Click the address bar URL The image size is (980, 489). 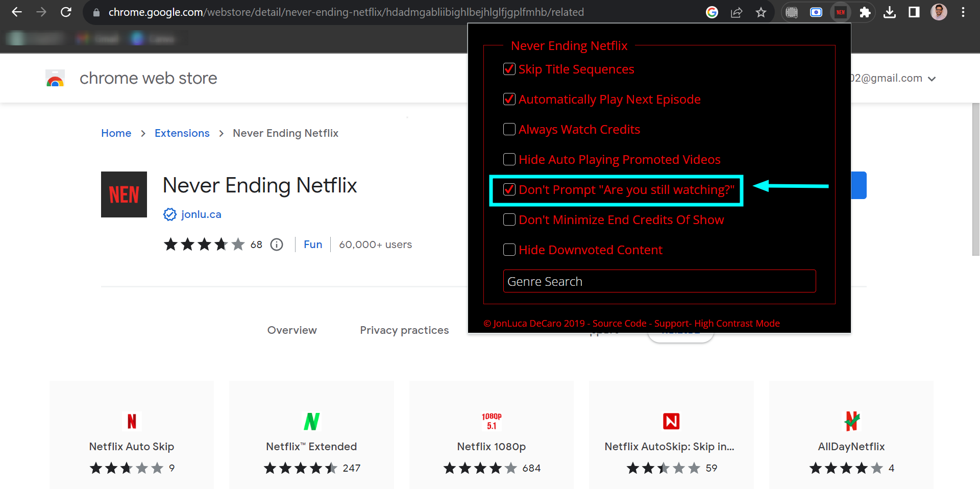(346, 12)
